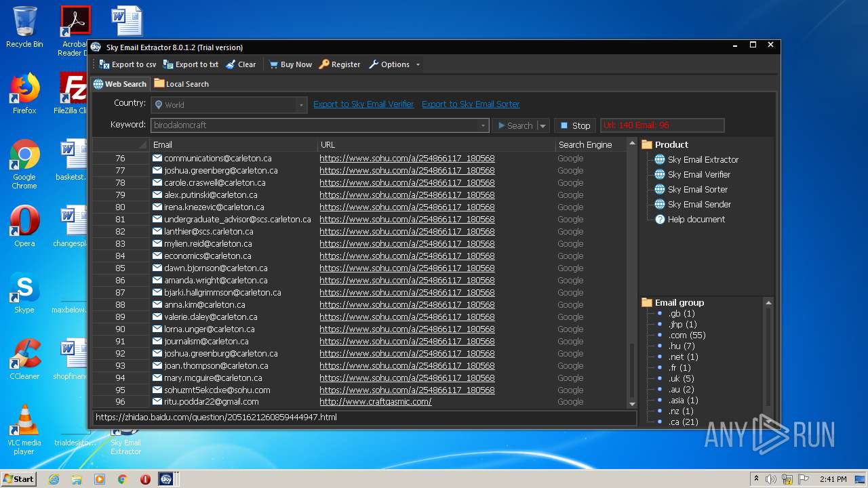Click envelope icon beside anna.kim@carleton.ca
Image resolution: width=868 pixels, height=488 pixels.
coord(157,304)
